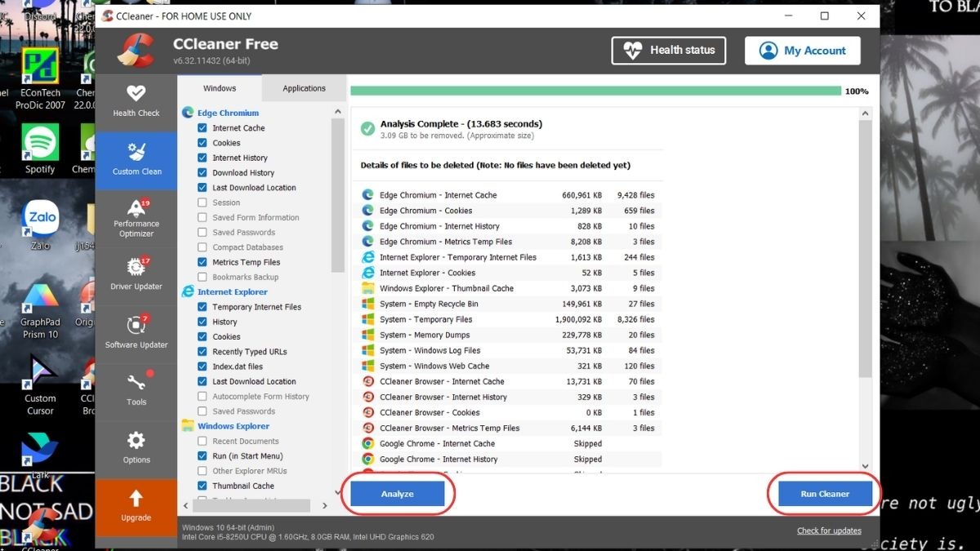The width and height of the screenshot is (980, 551).
Task: Click the folder icon beside Thumbnail Cache result
Action: (367, 288)
